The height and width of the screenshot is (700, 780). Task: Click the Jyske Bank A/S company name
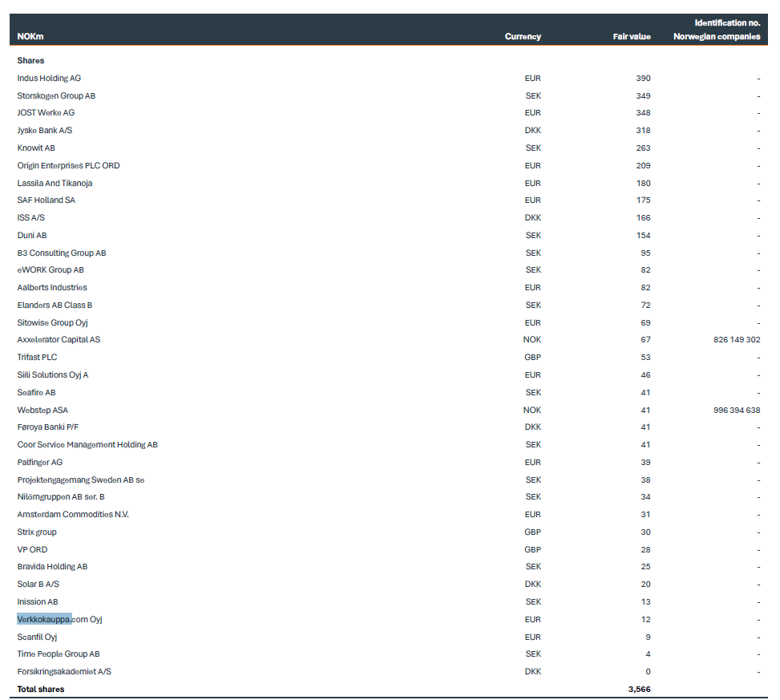tap(45, 131)
